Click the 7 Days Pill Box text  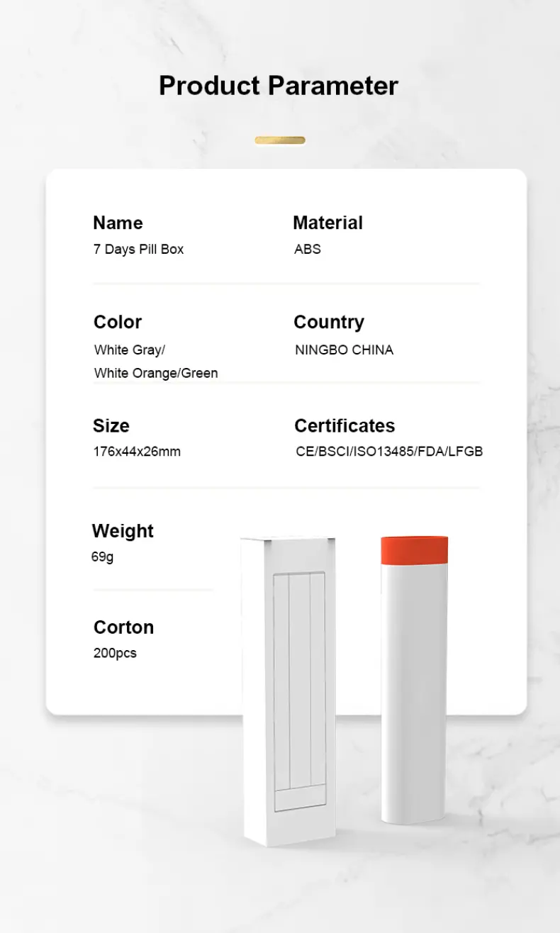pos(138,250)
